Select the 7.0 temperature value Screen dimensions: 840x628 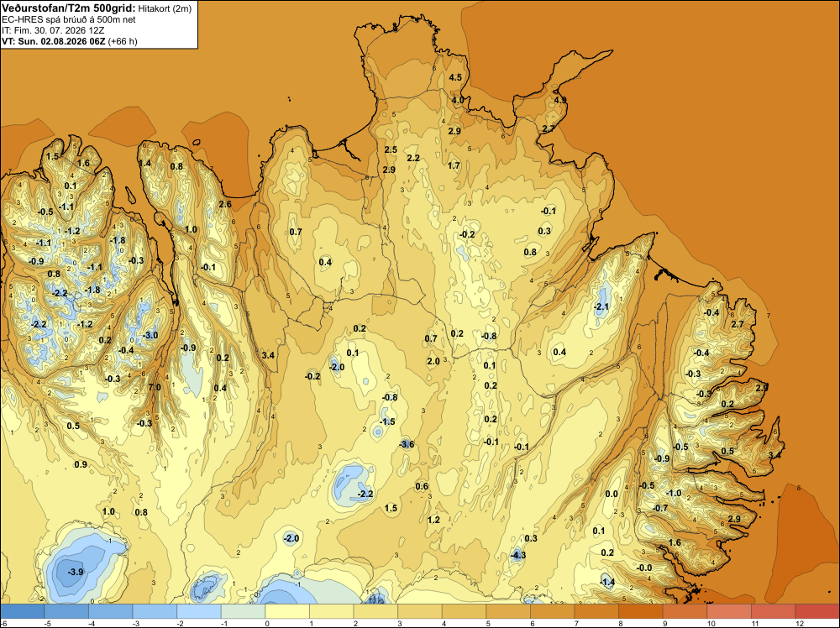click(x=155, y=387)
